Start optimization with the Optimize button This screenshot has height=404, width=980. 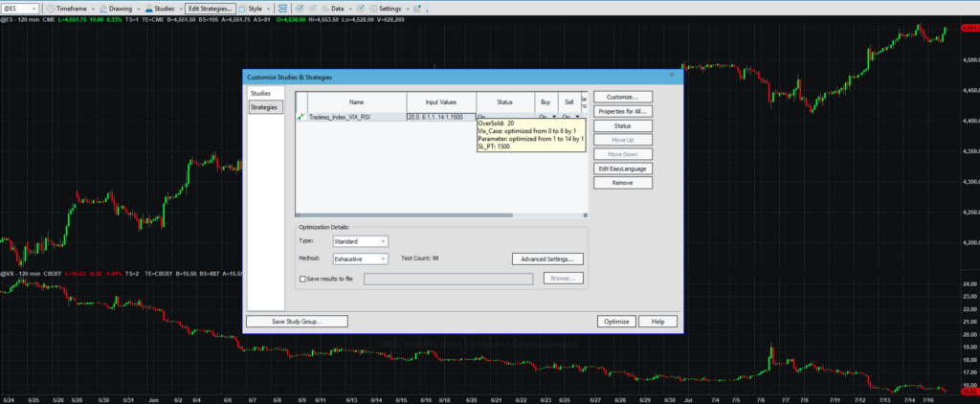click(617, 322)
